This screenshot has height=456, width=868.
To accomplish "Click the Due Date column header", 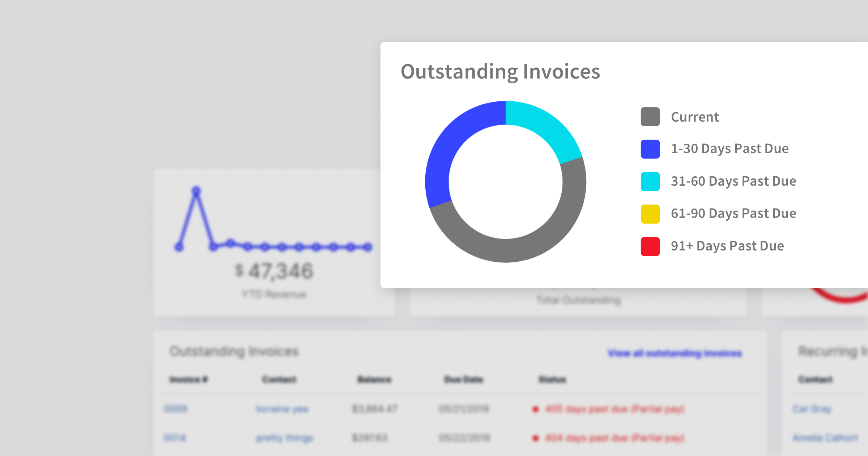I will click(x=463, y=380).
